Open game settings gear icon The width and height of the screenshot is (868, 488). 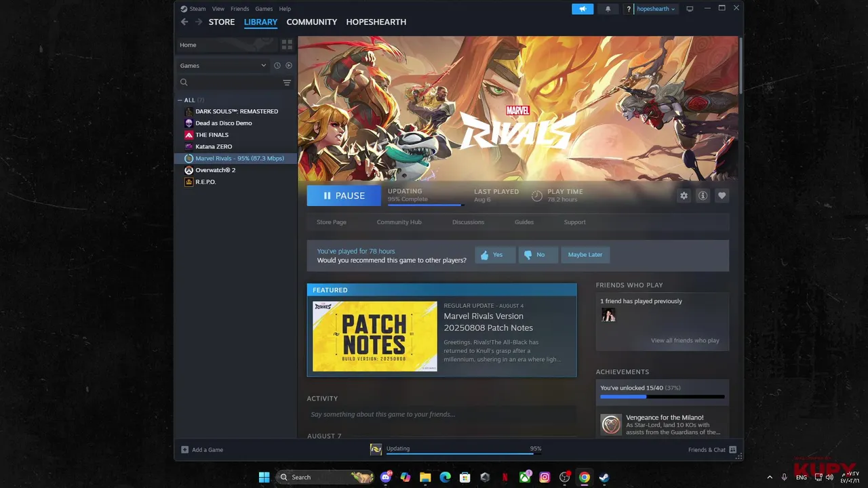point(684,196)
